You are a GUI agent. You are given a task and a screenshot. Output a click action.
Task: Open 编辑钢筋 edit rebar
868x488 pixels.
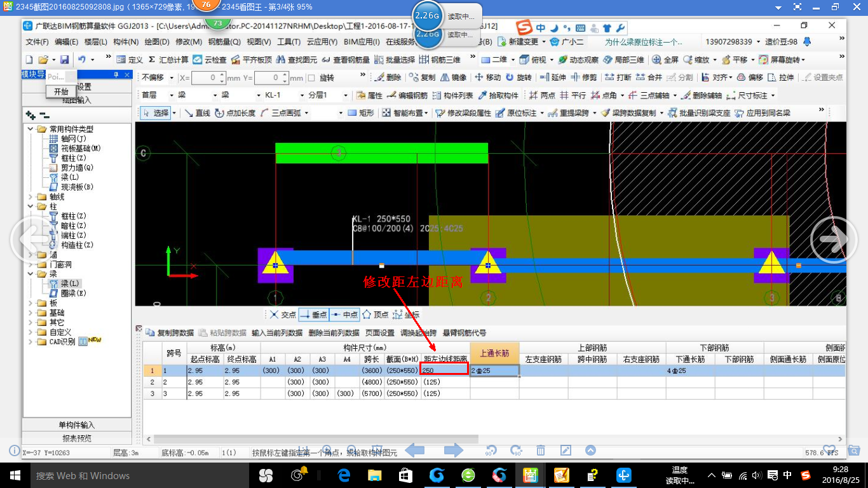point(408,95)
